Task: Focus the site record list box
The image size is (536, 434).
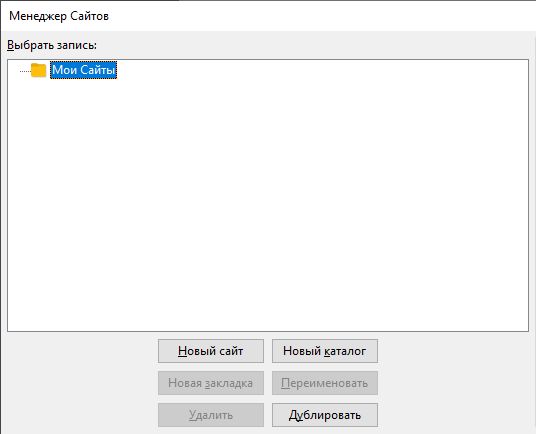Action: pos(268,195)
